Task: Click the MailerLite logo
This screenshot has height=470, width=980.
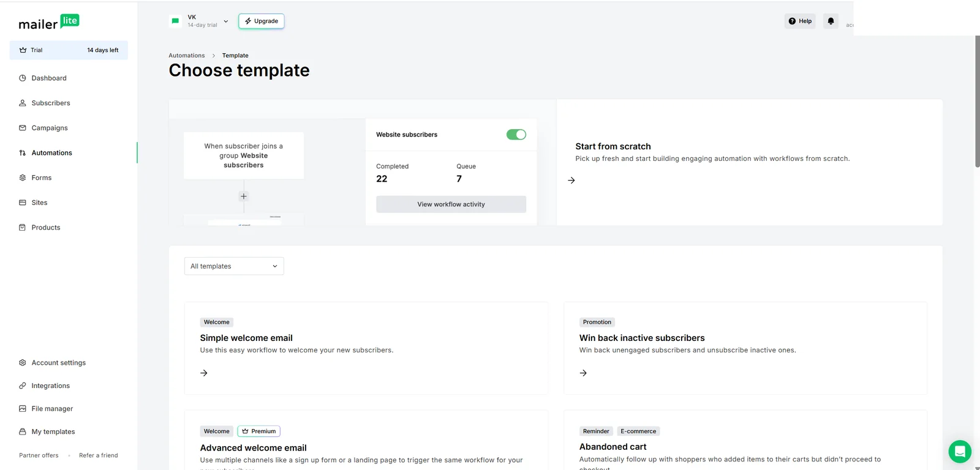Action: [x=49, y=23]
